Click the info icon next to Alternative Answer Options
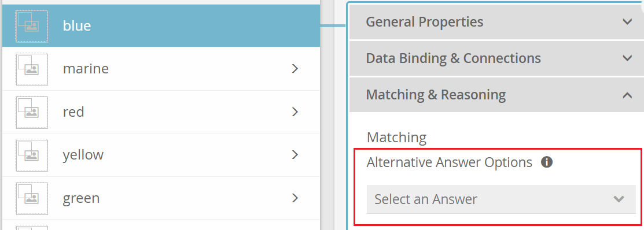The height and width of the screenshot is (230, 644). (x=547, y=162)
